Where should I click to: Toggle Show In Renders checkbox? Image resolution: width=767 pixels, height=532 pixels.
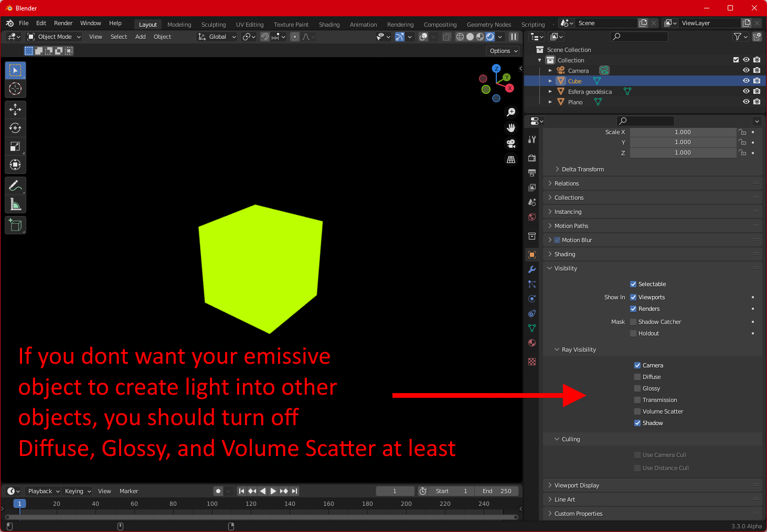point(633,309)
